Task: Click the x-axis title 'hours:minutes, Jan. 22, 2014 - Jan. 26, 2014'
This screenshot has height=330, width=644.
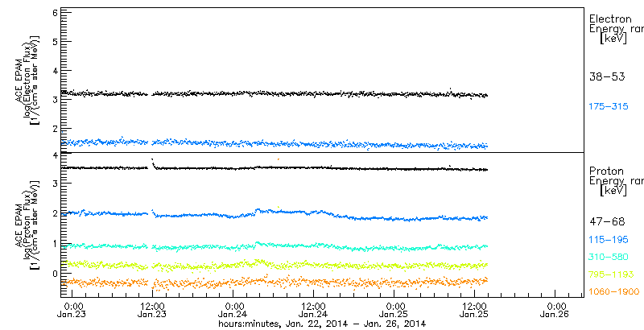Action: 321,324
